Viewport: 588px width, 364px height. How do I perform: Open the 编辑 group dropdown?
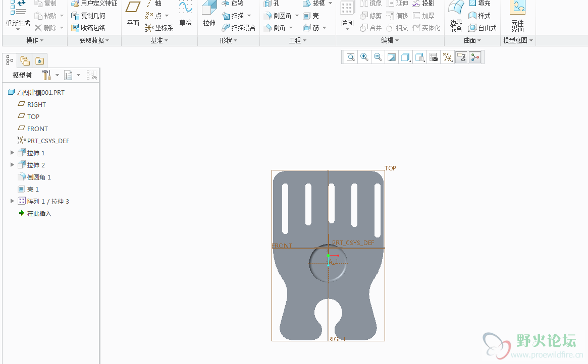coord(390,40)
